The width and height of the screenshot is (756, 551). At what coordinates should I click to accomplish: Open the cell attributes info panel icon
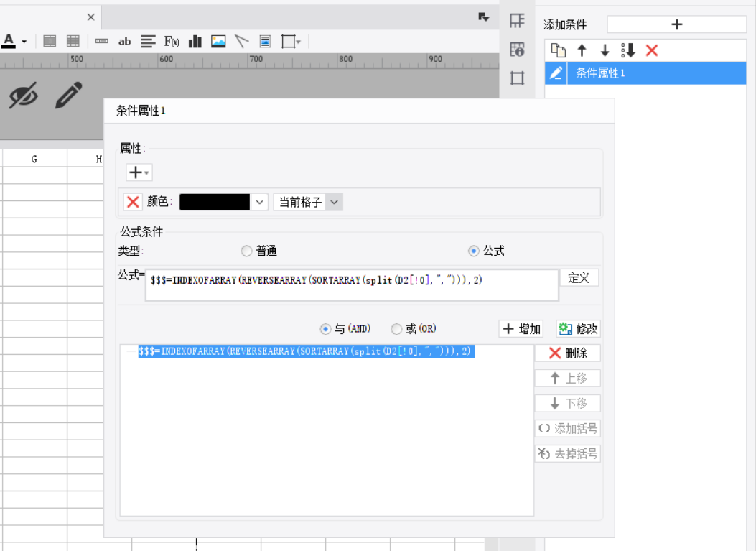click(517, 50)
